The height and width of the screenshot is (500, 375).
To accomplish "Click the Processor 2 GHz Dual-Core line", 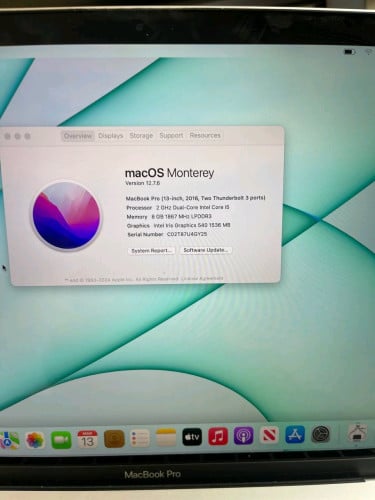I will [x=178, y=207].
